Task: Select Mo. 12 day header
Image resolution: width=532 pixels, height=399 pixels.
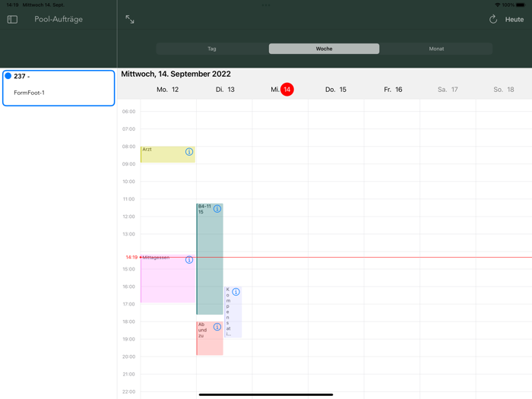Action: tap(168, 90)
